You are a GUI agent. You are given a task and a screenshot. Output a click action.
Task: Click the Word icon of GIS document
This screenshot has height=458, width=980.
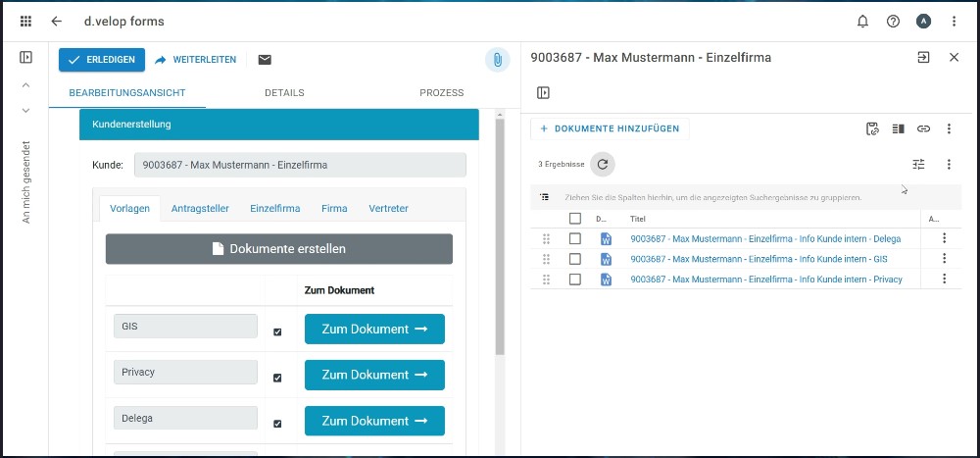[x=606, y=259]
